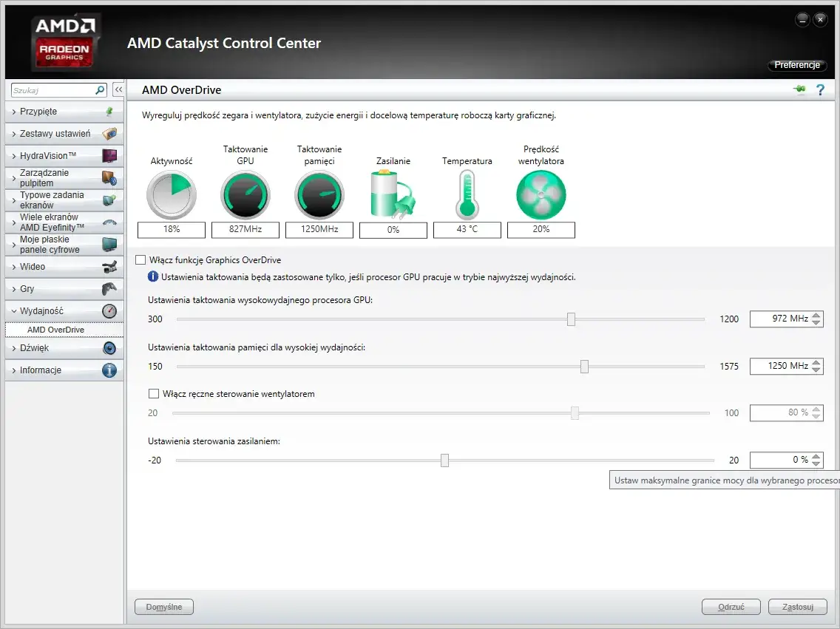Screen dimensions: 840x629
Task: Click the 20% fan speed readout
Action: 541,229
